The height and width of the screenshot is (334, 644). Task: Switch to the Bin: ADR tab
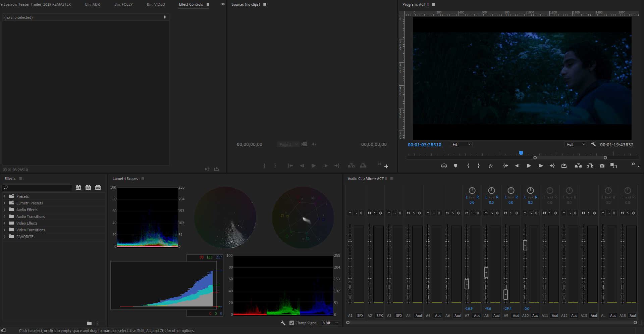click(93, 4)
